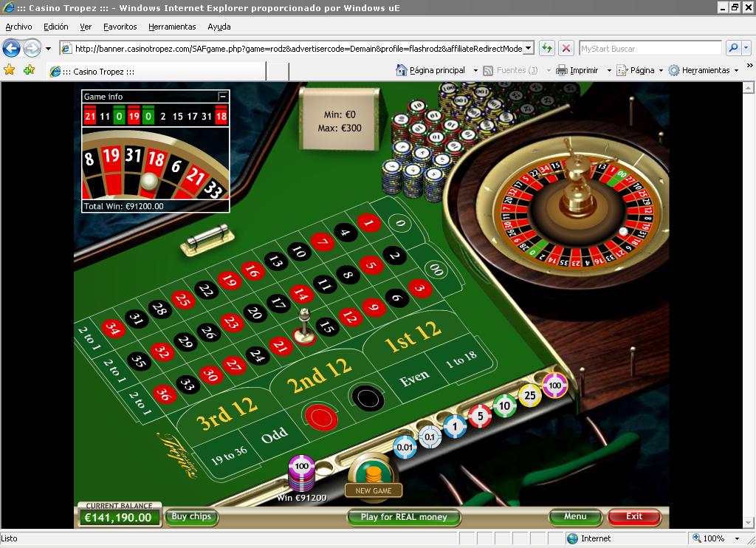
Task: Click the NEW GAME button
Action: [x=373, y=490]
